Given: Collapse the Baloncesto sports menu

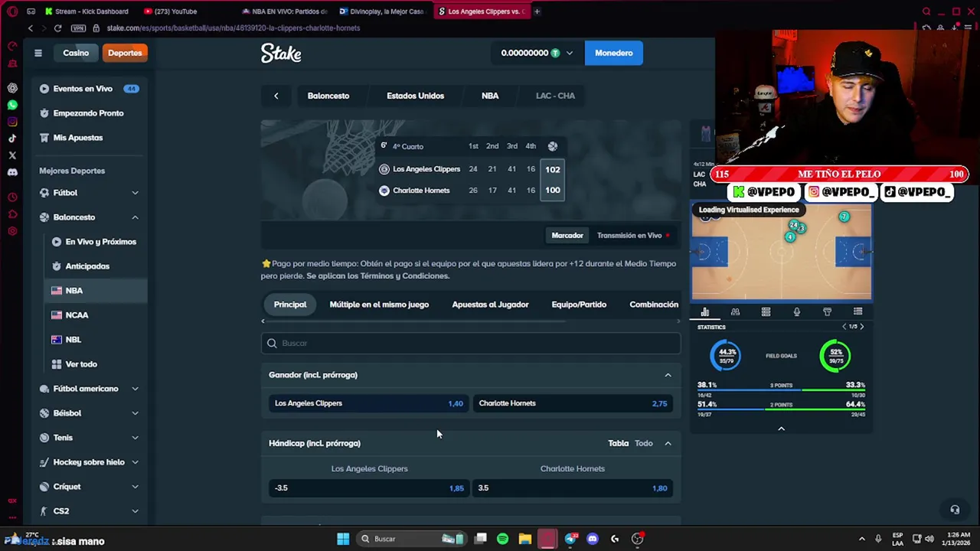Looking at the screenshot, I should pyautogui.click(x=135, y=217).
